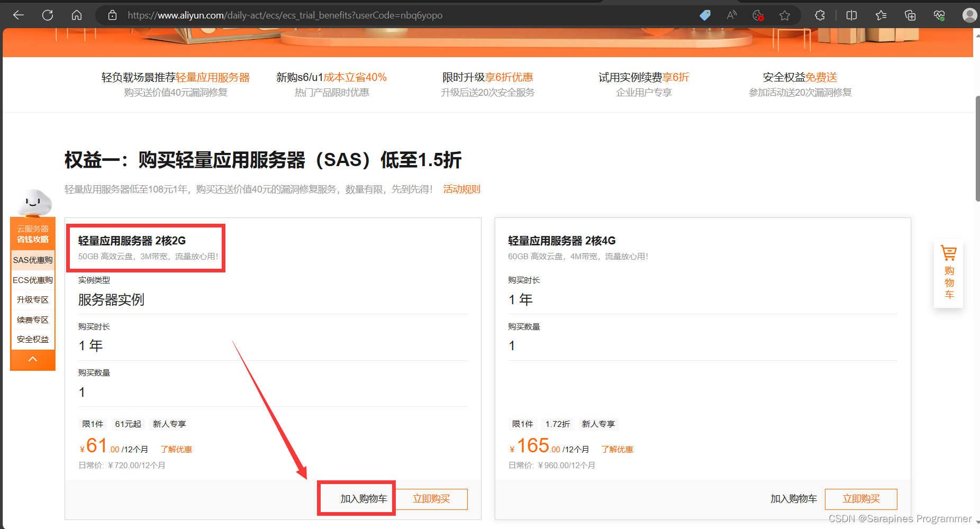This screenshot has height=529, width=980.
Task: Select ECS优惠购 in the side navigation
Action: 33,280
